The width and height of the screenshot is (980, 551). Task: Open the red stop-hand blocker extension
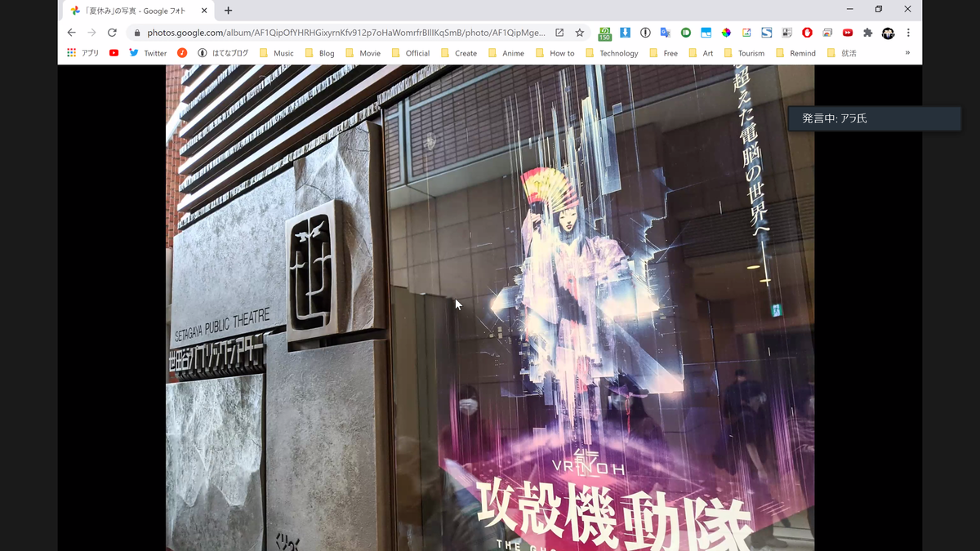click(807, 33)
